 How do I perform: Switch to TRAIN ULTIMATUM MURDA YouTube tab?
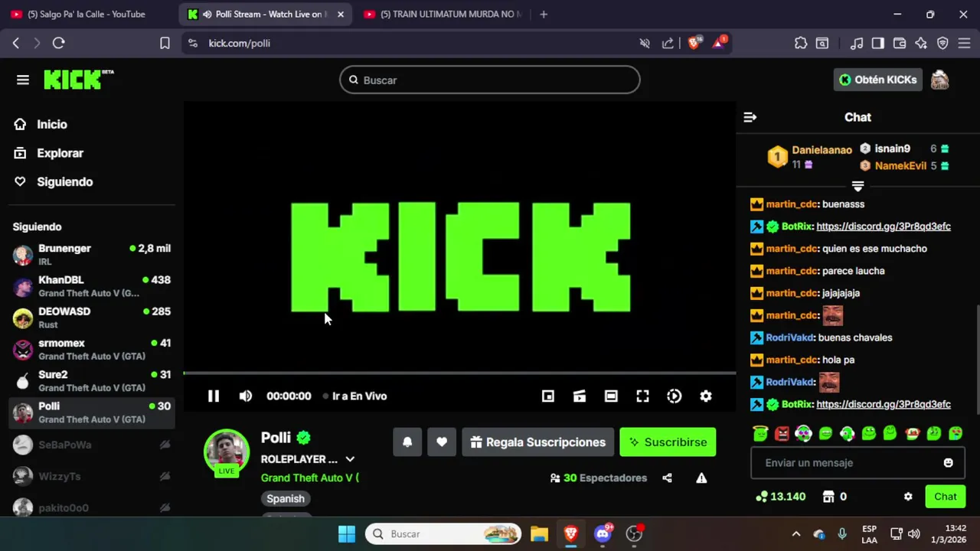(444, 14)
